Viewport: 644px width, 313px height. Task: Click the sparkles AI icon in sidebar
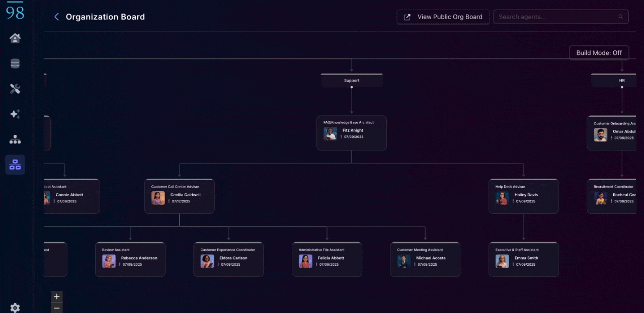(x=15, y=114)
